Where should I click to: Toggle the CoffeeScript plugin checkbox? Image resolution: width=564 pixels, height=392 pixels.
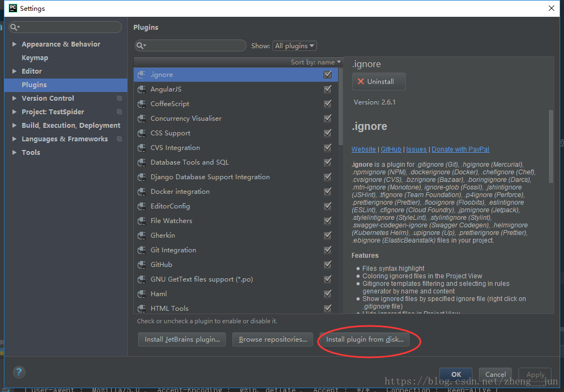click(328, 104)
